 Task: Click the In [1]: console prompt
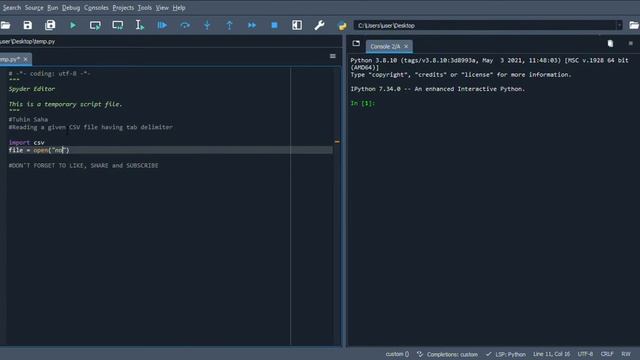click(362, 103)
